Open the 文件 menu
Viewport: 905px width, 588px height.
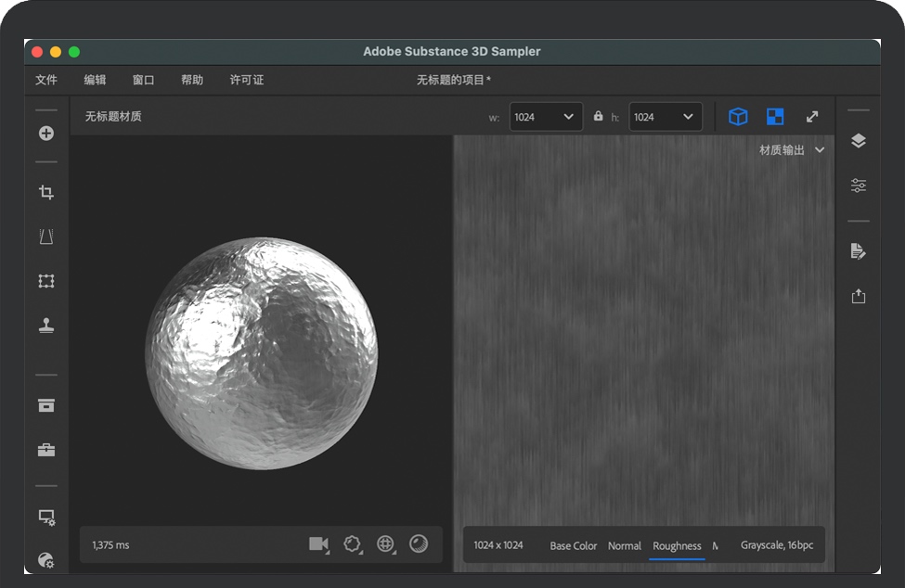click(x=46, y=80)
